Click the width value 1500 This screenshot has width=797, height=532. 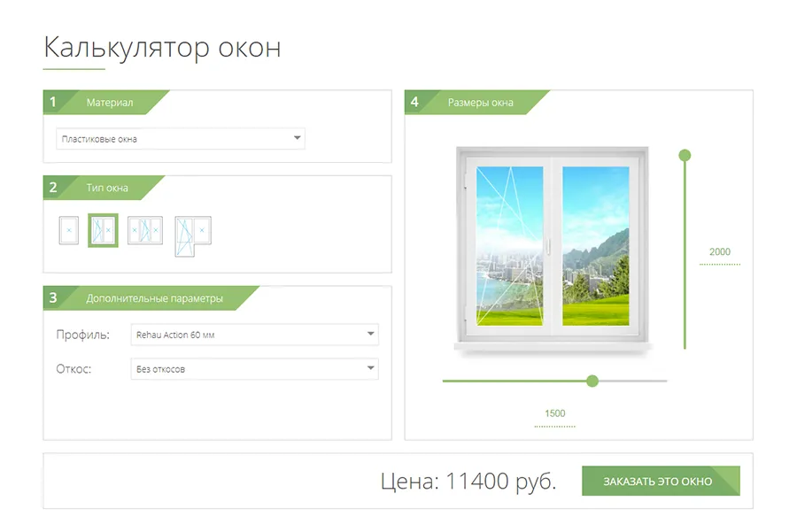coord(554,413)
